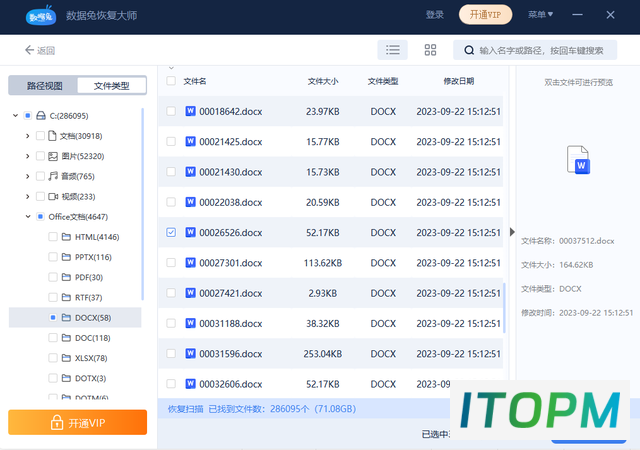This screenshot has width=640, height=450.
Task: Check the box for 00021430.docx
Action: 171,172
